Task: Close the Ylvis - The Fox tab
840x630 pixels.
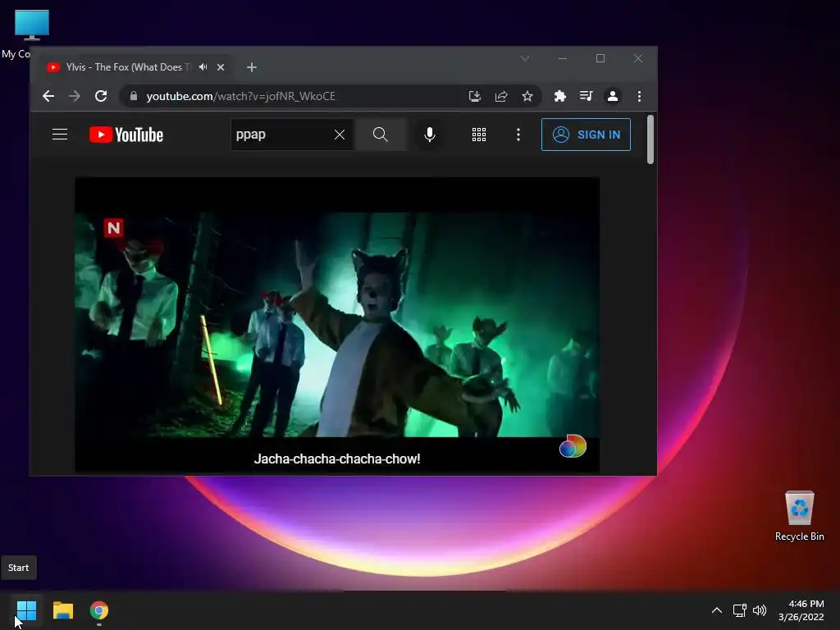Action: [221, 67]
